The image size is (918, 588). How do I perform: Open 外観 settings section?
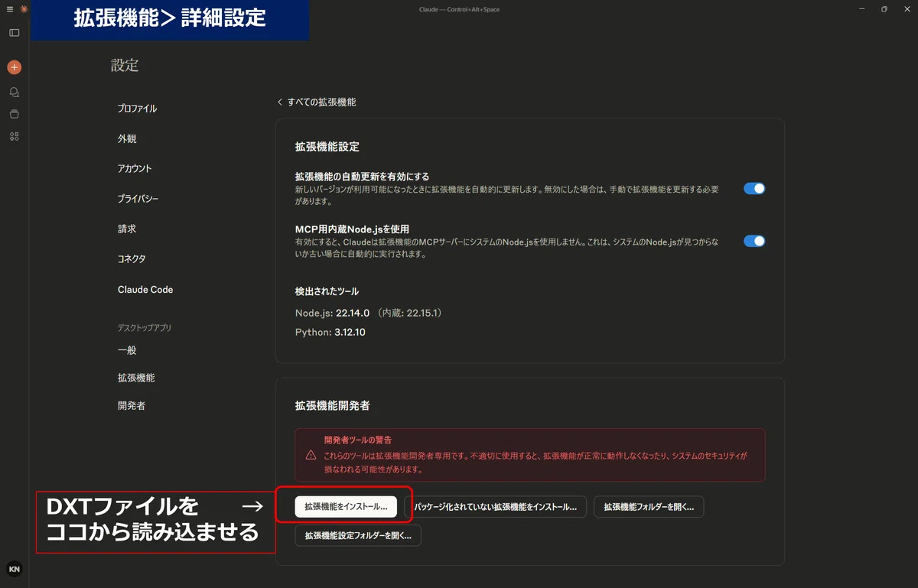pos(127,139)
